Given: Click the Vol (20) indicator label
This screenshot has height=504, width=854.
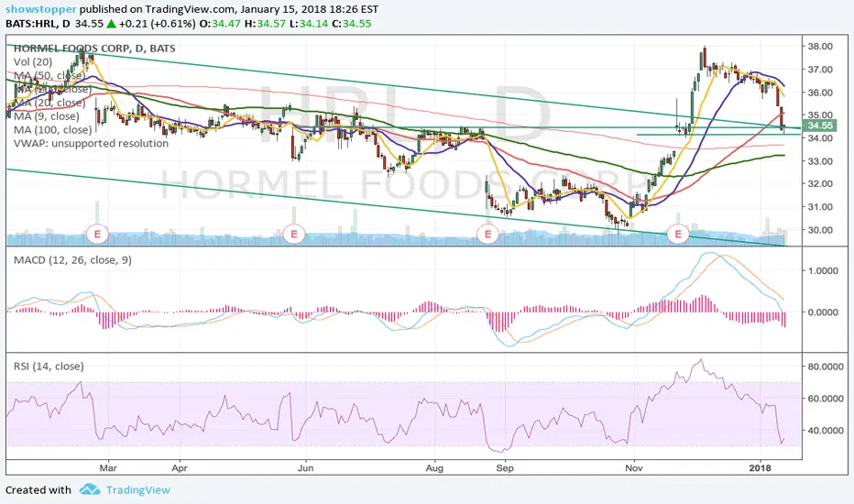Looking at the screenshot, I should coord(33,62).
